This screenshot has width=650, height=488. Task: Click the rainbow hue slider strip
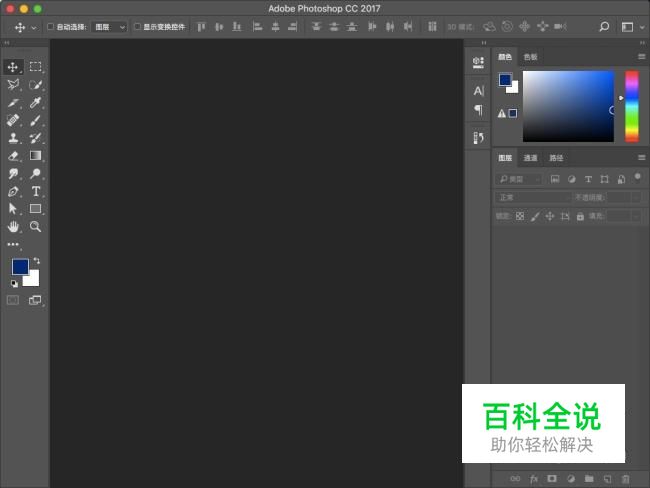coord(631,105)
